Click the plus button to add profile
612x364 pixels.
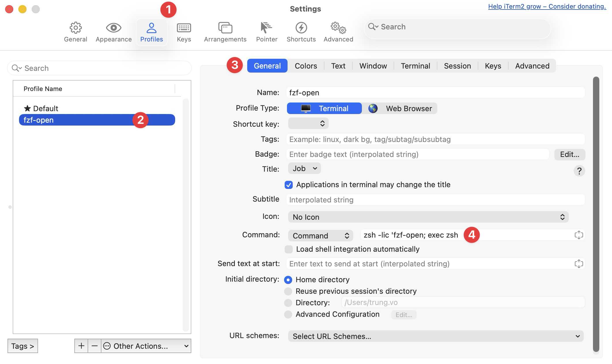[81, 346]
